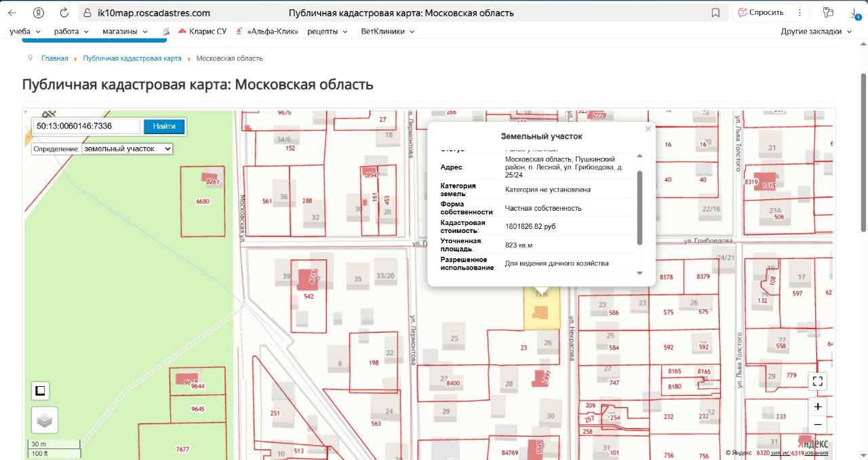Open the Определение type dropdown
Viewport: 868px width, 460px height.
(127, 148)
